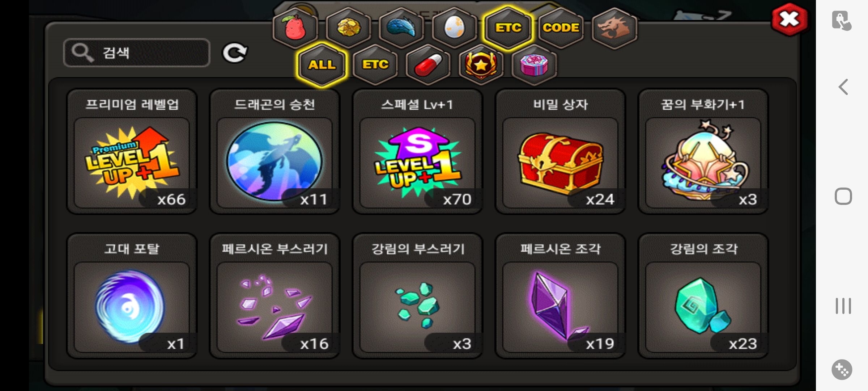Select the fruit food category tab
The image size is (868, 391).
[295, 28]
